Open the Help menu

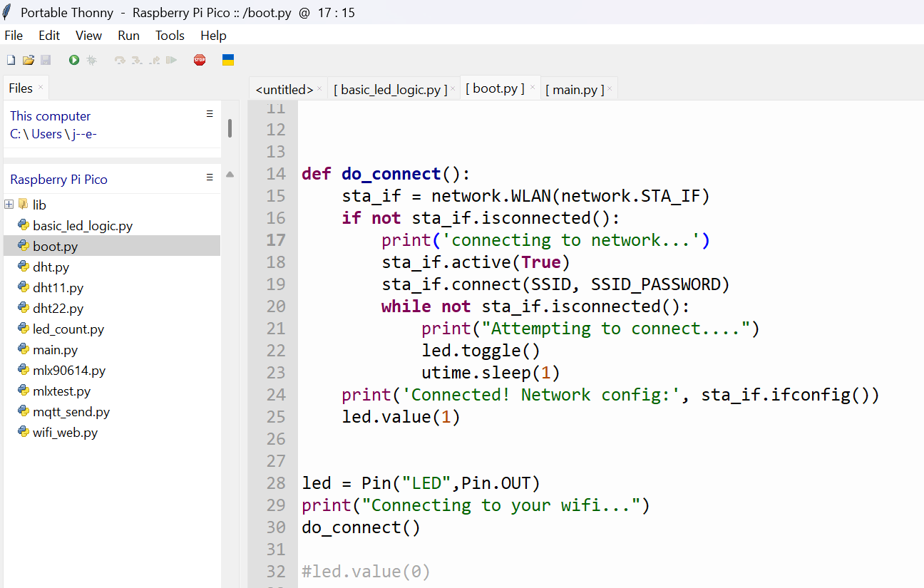213,36
